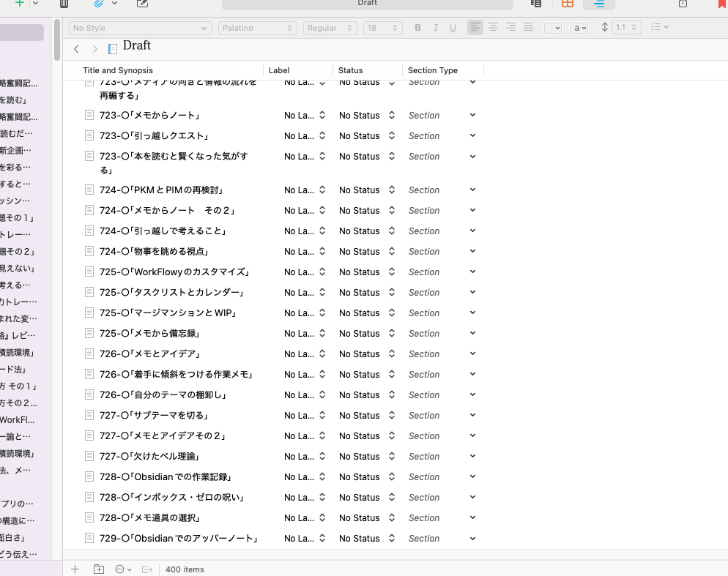
Task: Go forward in editor history
Action: [94, 49]
